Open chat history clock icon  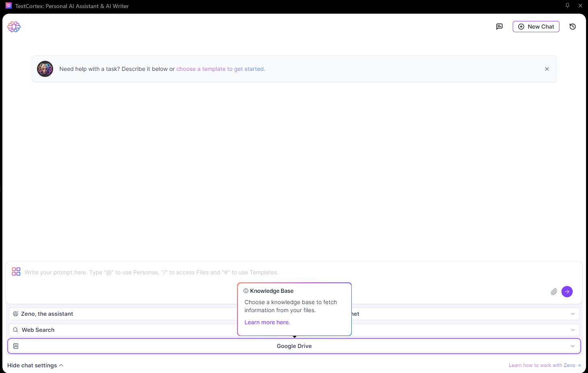[573, 27]
